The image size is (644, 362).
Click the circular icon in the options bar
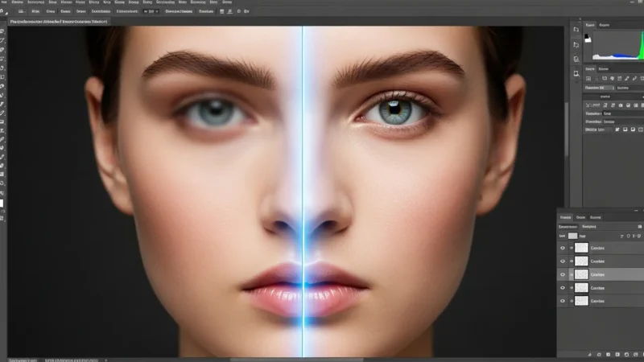[x=239, y=11]
